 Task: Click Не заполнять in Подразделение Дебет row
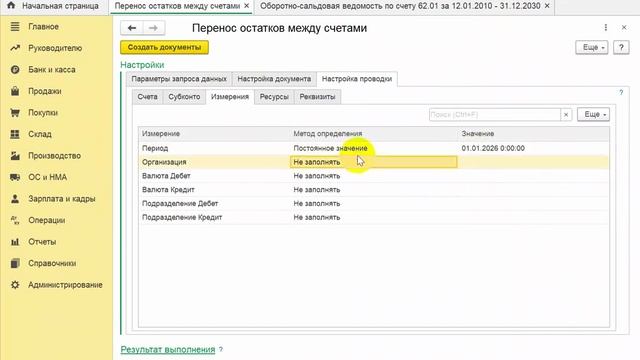click(317, 204)
